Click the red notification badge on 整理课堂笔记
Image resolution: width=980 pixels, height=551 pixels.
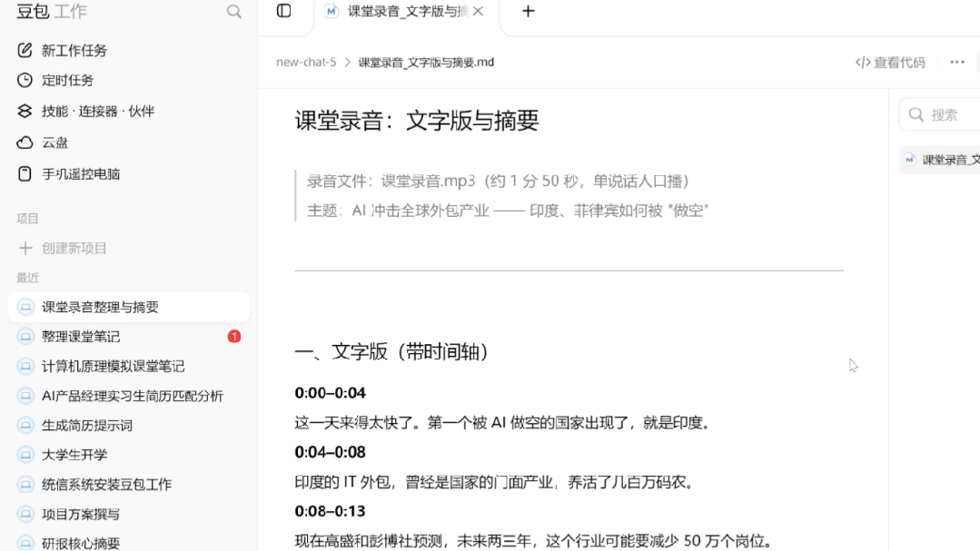234,337
